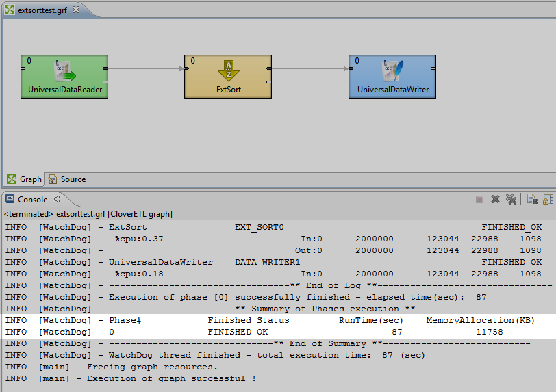
Task: Click the 'Phase#' header text
Action: [x=125, y=320]
